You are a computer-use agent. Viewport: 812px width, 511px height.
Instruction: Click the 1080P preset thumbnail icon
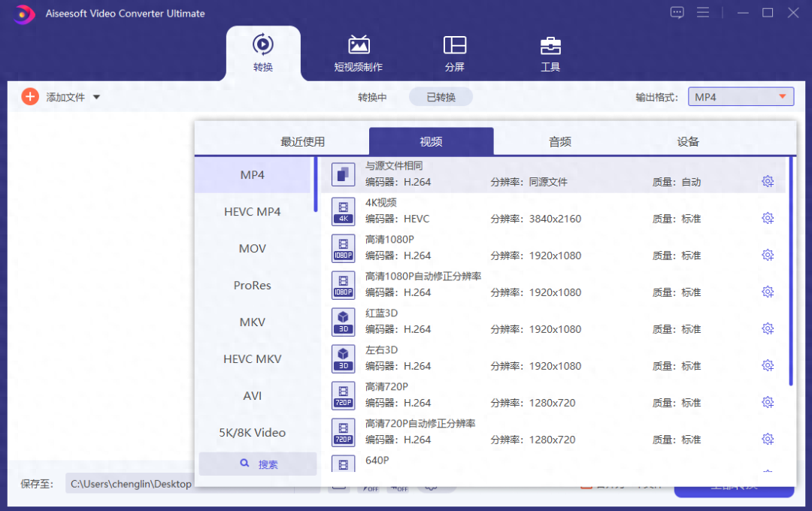[x=343, y=248]
